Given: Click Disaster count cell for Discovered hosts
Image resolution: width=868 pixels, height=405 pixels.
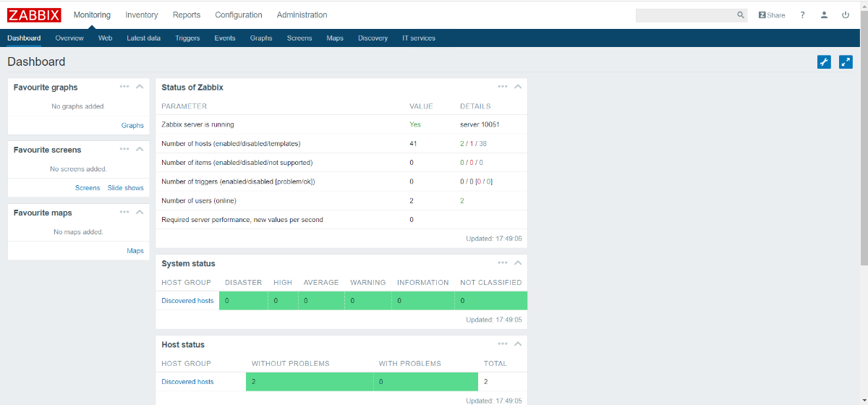Looking at the screenshot, I should pyautogui.click(x=243, y=301).
